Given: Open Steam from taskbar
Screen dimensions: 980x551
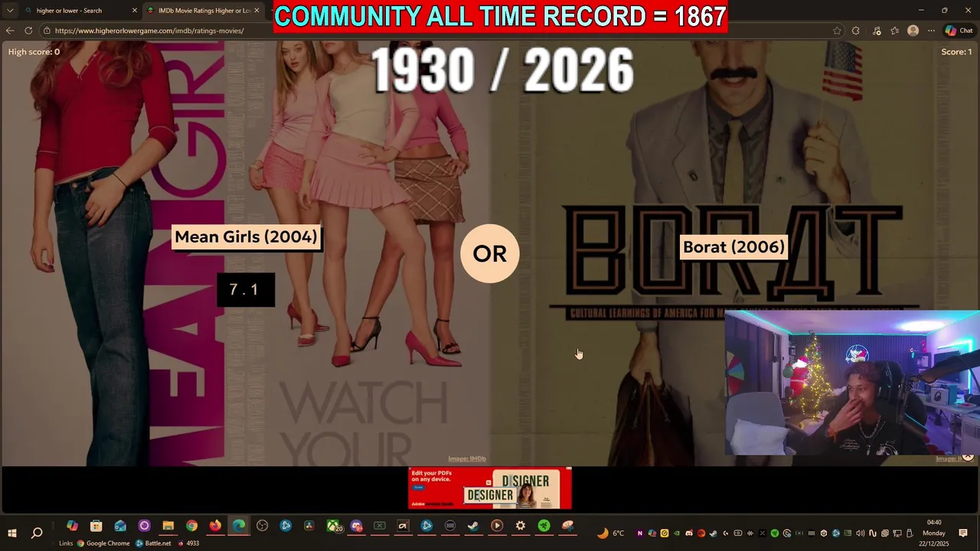Looking at the screenshot, I should (x=473, y=526).
